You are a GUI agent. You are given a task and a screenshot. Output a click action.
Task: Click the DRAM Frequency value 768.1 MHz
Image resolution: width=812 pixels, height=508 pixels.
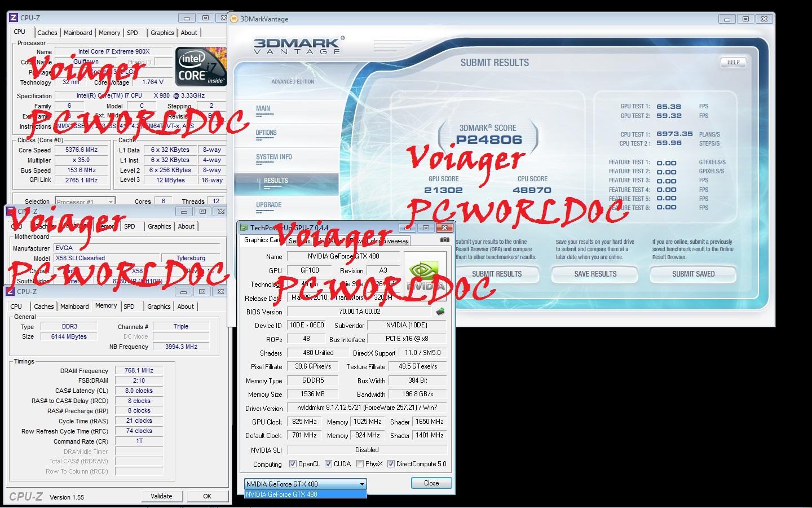pyautogui.click(x=139, y=371)
